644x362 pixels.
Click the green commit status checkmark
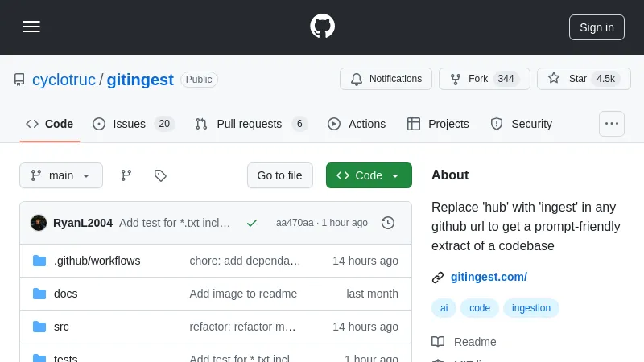tap(252, 223)
